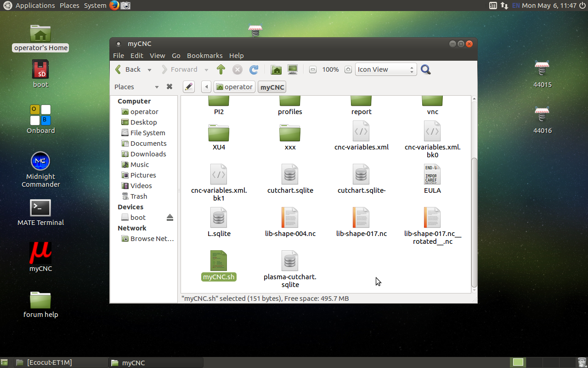Open the Home folder toolbar icon

tap(276, 69)
